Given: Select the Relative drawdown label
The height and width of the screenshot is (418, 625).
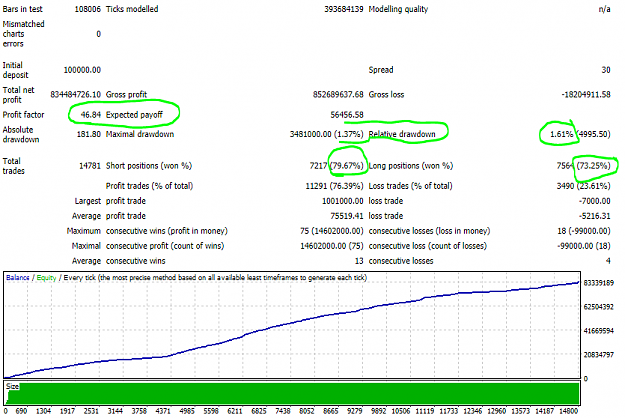Looking at the screenshot, I should pyautogui.click(x=402, y=134).
